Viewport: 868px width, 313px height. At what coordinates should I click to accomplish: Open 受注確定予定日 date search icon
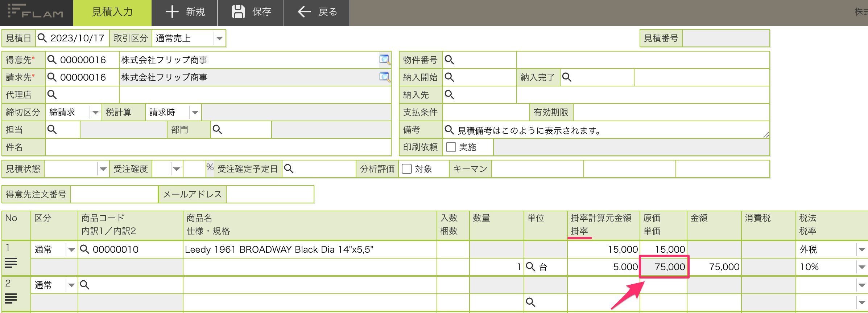point(289,168)
